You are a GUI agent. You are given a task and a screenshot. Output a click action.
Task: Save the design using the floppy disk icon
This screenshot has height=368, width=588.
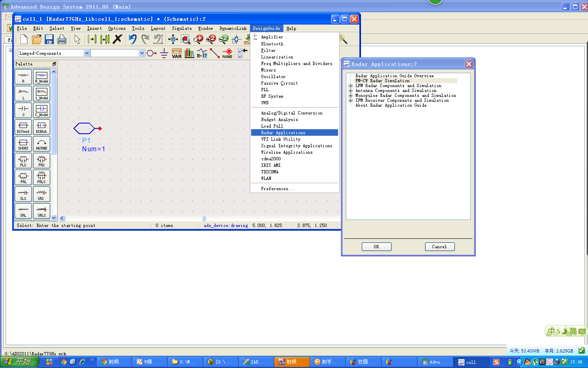point(49,39)
